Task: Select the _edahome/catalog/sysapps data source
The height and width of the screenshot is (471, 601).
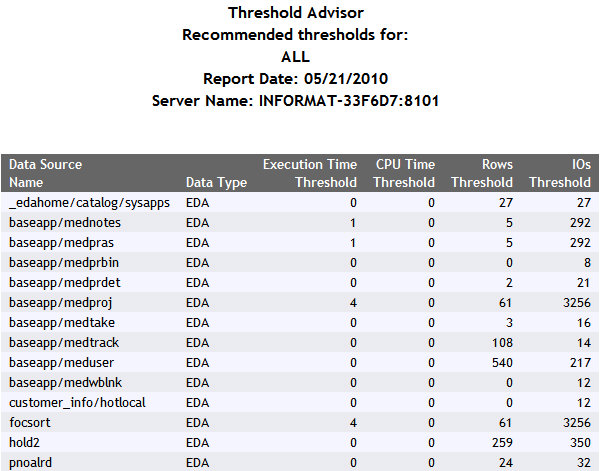Action: pos(89,202)
